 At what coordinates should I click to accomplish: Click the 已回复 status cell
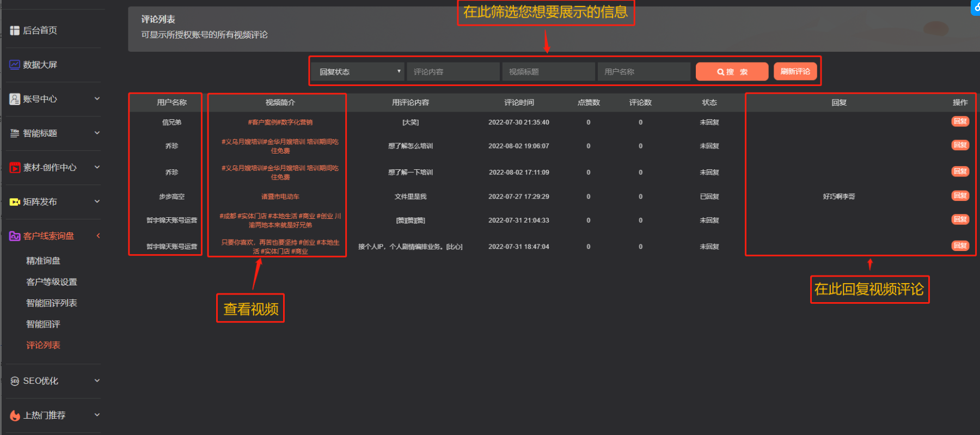click(709, 197)
